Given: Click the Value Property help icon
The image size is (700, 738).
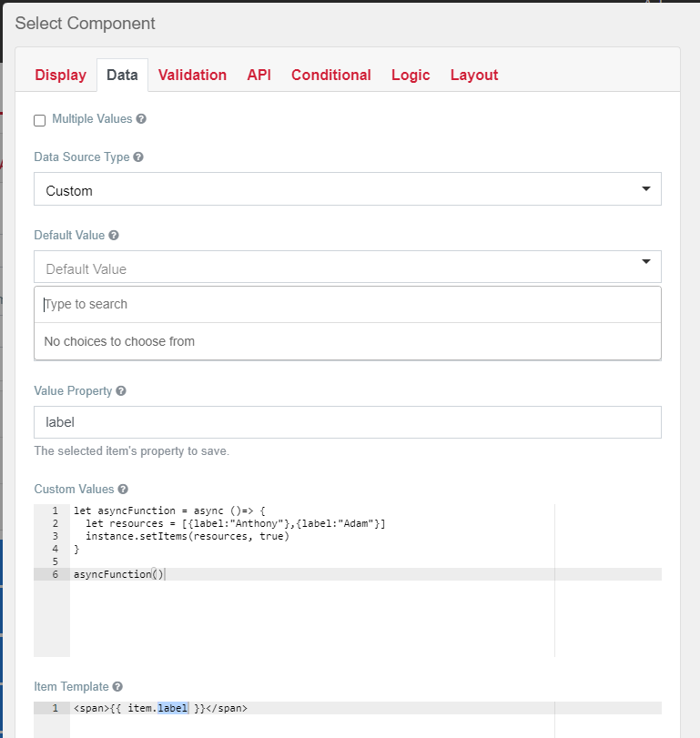Looking at the screenshot, I should pyautogui.click(x=122, y=389).
